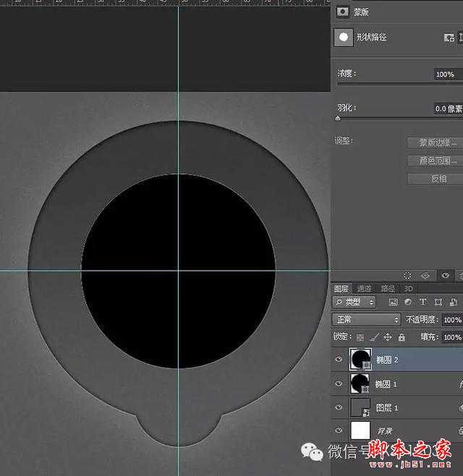Click the lock transparent pixels icon
The width and height of the screenshot is (463, 476).
[361, 337]
